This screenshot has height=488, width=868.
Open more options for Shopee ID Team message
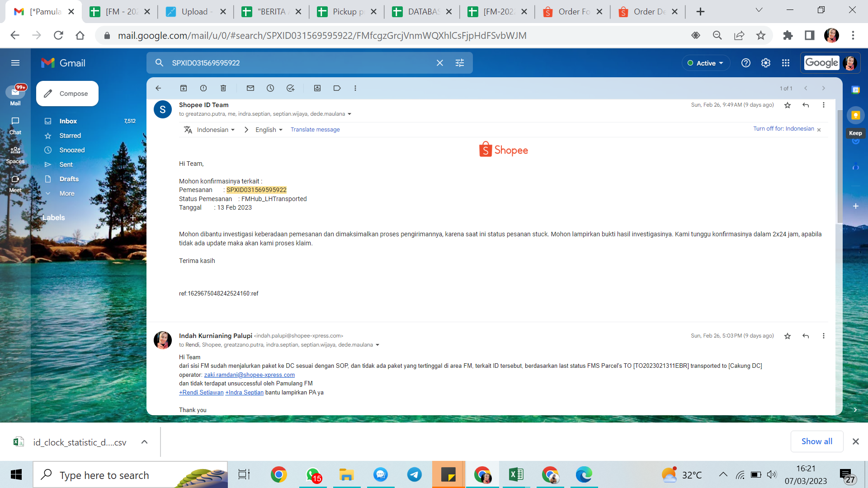[x=824, y=105]
